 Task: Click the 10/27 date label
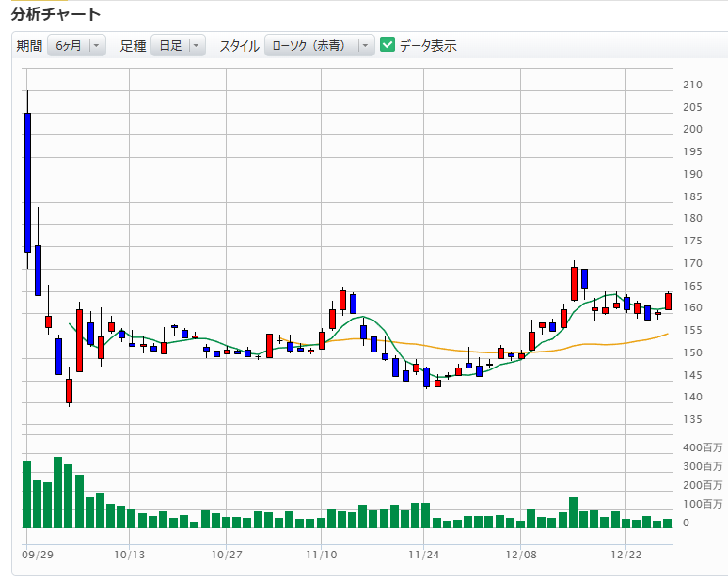pyautogui.click(x=227, y=555)
